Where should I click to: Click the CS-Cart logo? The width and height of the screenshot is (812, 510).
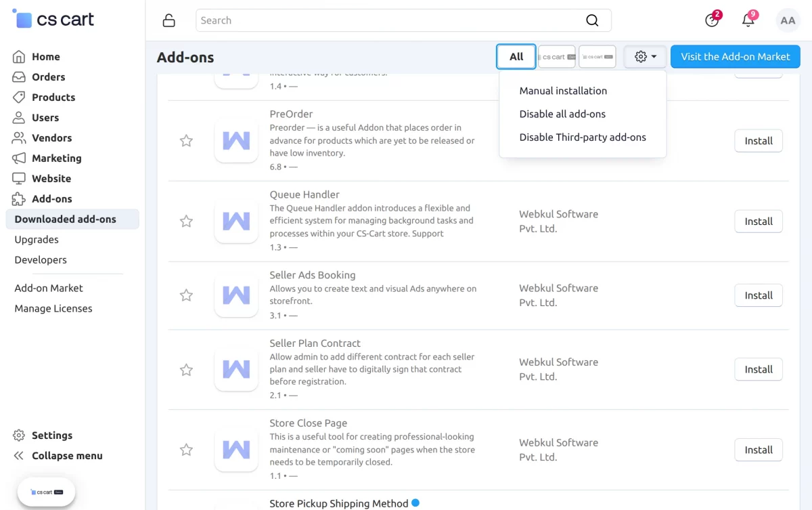coord(53,20)
